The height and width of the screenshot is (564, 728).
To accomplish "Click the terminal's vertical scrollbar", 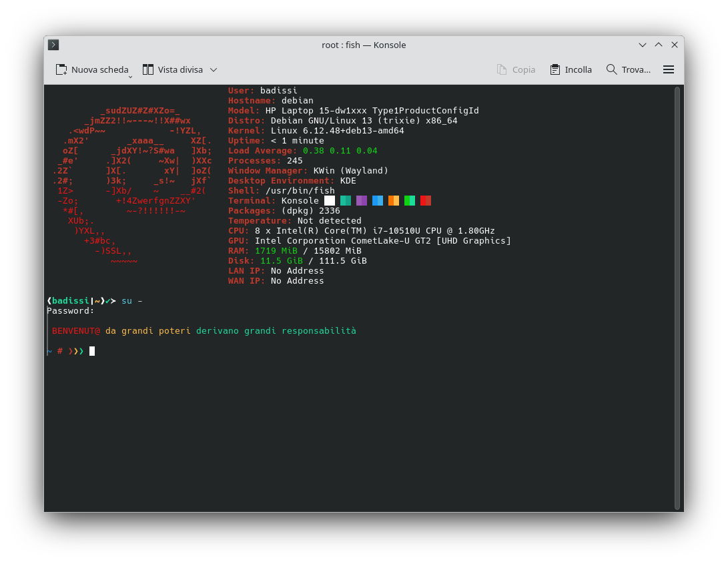I will coord(677,297).
